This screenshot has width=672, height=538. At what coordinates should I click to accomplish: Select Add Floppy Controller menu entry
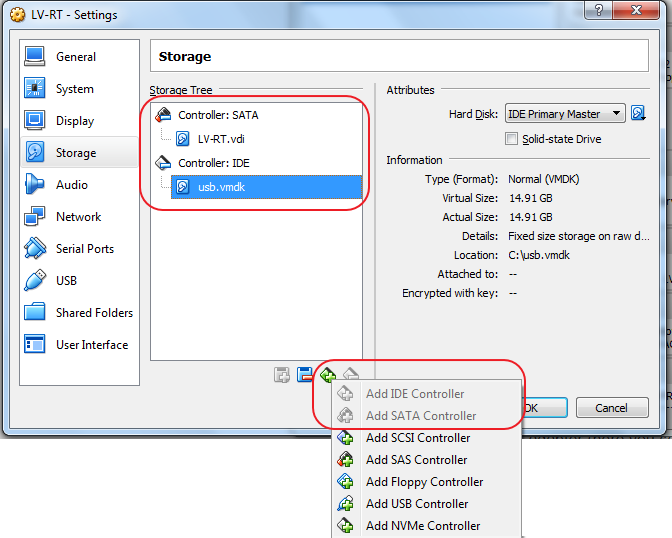pos(424,482)
